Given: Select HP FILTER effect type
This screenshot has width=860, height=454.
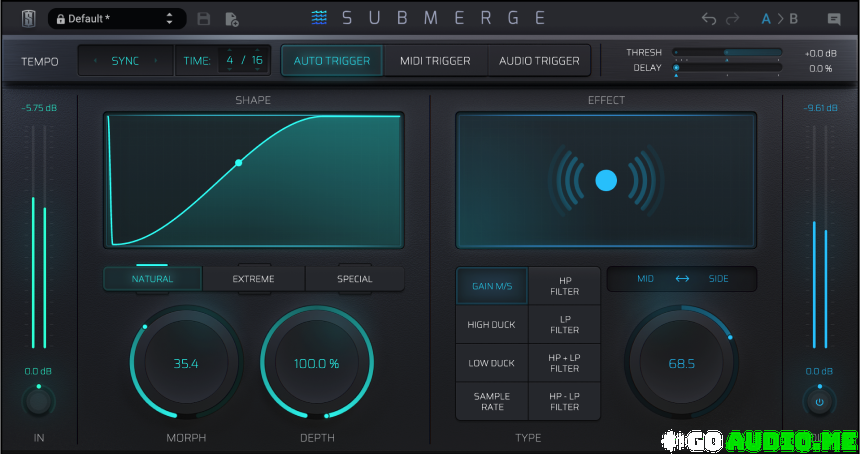Looking at the screenshot, I should coord(564,286).
